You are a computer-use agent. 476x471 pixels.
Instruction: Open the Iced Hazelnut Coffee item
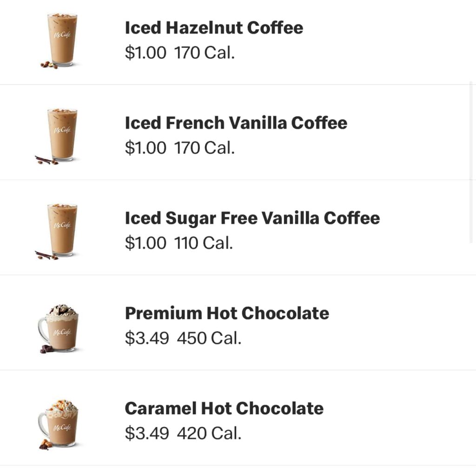[213, 28]
